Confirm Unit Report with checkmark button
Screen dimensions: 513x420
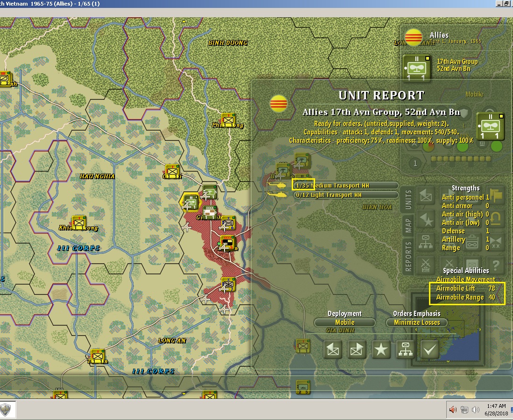point(429,350)
